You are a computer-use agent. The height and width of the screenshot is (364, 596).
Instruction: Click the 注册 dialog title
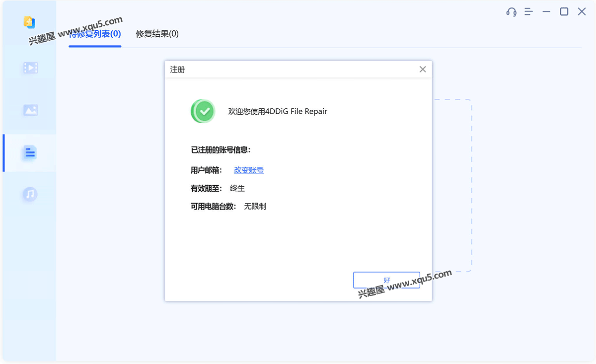177,70
